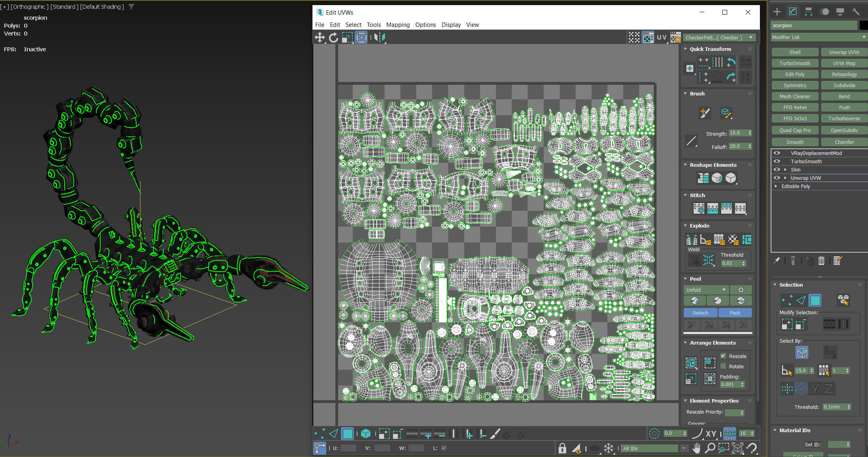868x457 pixels.
Task: Click the Pack button in Peel
Action: click(735, 313)
